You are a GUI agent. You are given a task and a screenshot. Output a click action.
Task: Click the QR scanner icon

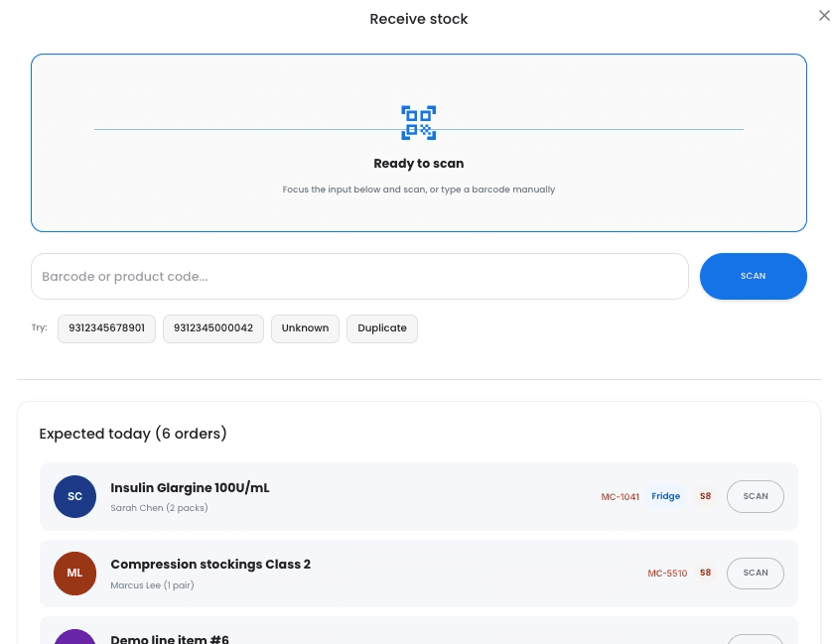pyautogui.click(x=419, y=122)
